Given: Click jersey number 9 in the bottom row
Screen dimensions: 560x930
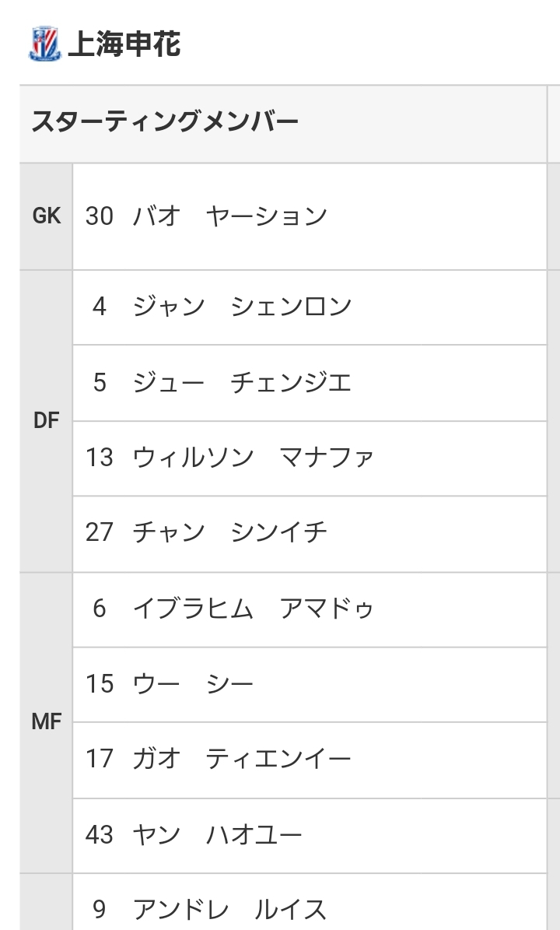Looking at the screenshot, I should 100,910.
